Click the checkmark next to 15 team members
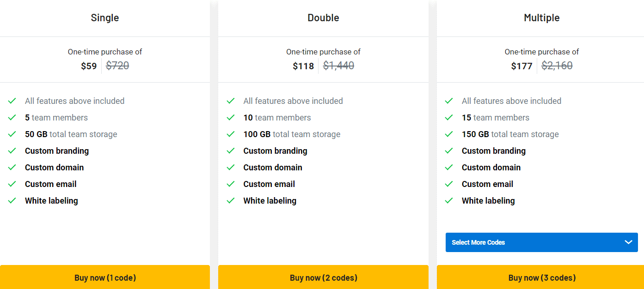Viewport: 644px width, 289px height. coord(449,117)
